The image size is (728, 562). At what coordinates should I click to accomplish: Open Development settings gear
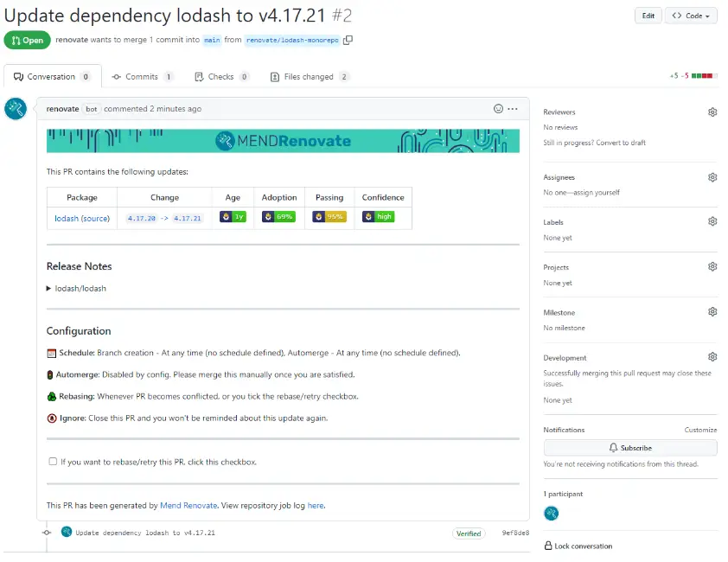pos(712,357)
